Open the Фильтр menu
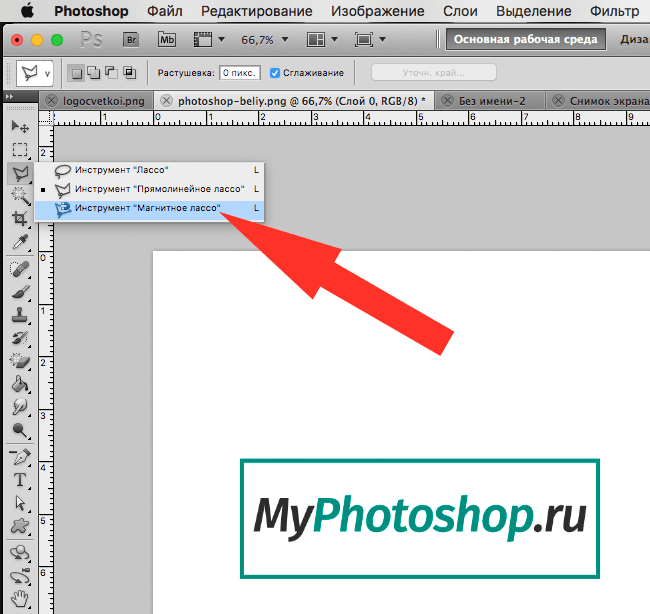 click(x=614, y=12)
